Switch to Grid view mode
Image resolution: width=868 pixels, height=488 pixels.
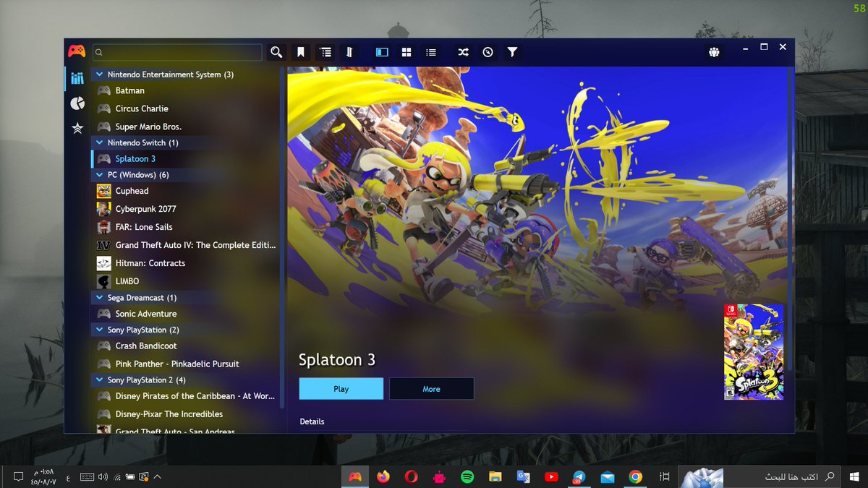[x=407, y=52]
